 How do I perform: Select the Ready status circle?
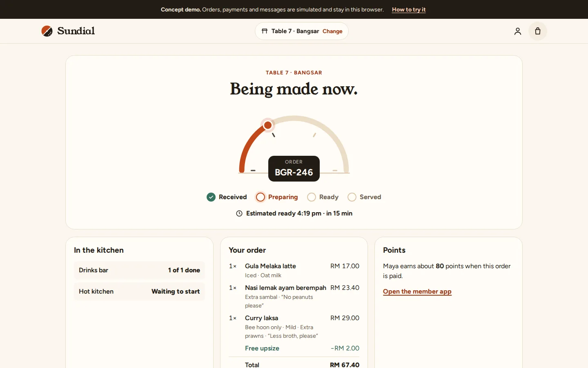pos(312,197)
